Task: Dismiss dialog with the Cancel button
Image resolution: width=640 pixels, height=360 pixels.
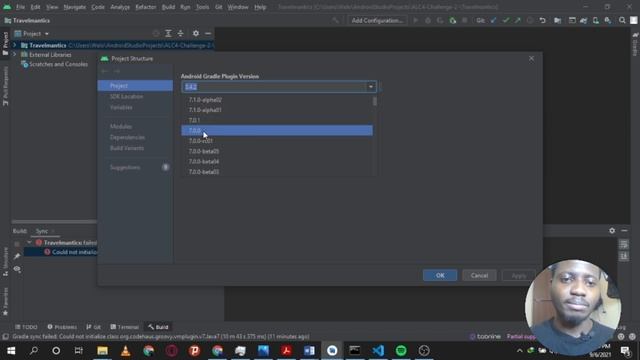Action: 479,276
